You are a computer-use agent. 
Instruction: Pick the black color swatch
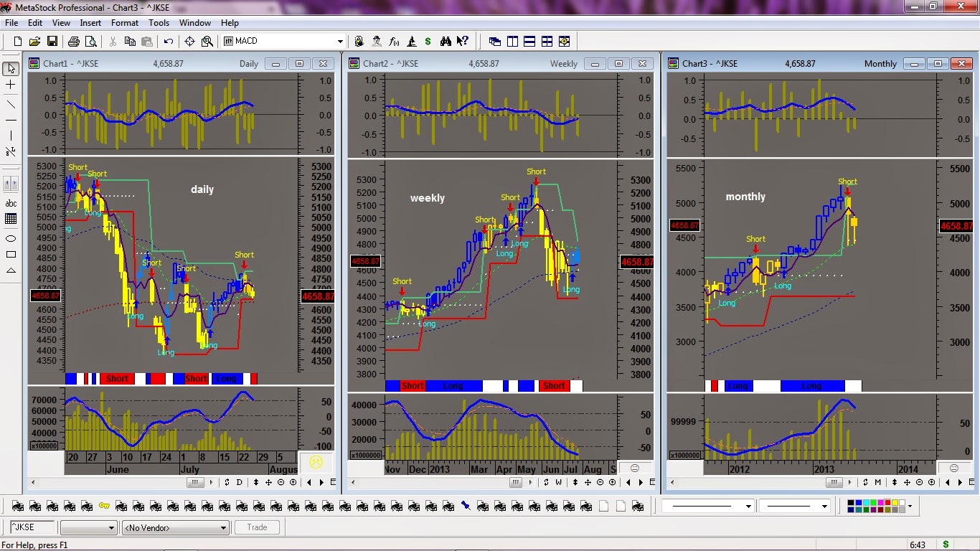click(x=851, y=502)
